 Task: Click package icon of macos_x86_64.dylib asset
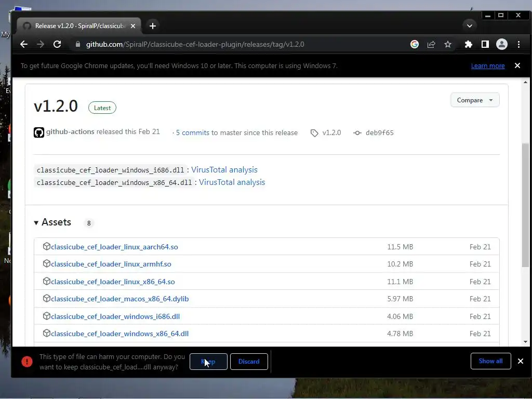47,299
